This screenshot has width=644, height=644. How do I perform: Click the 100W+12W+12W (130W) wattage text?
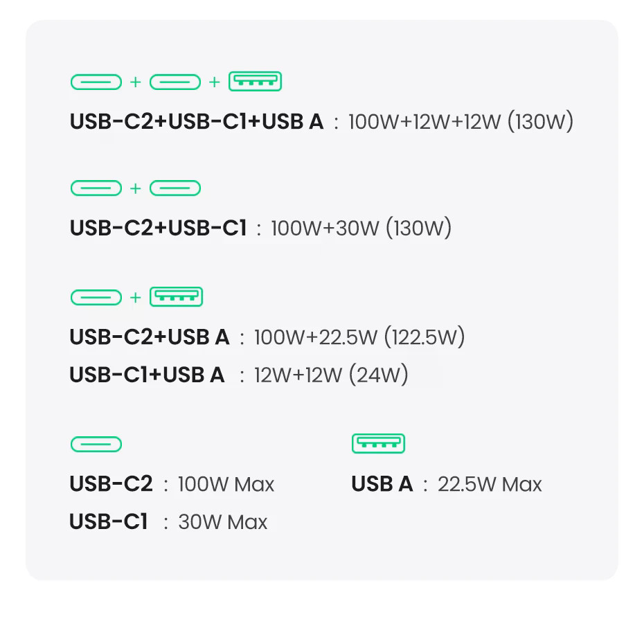(460, 122)
